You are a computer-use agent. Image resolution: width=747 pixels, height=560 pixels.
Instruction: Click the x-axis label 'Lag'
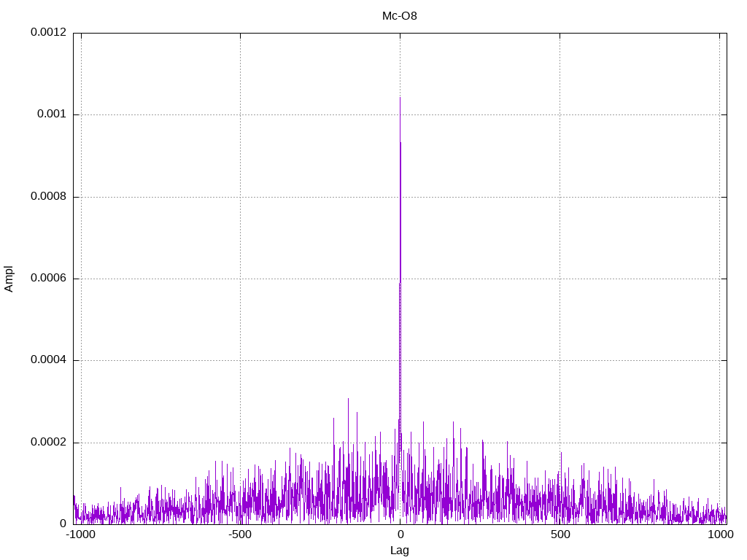coord(399,551)
